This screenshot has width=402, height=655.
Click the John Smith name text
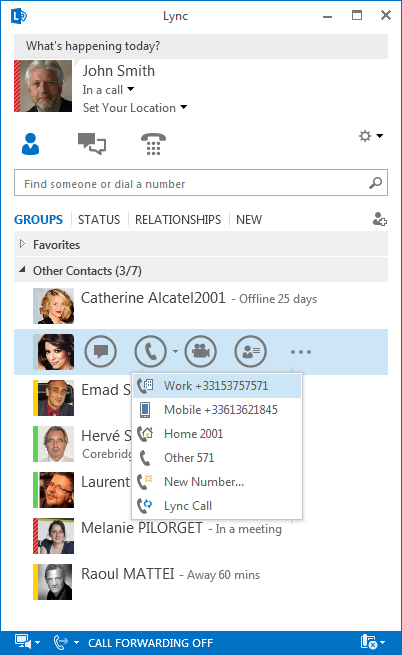(119, 71)
